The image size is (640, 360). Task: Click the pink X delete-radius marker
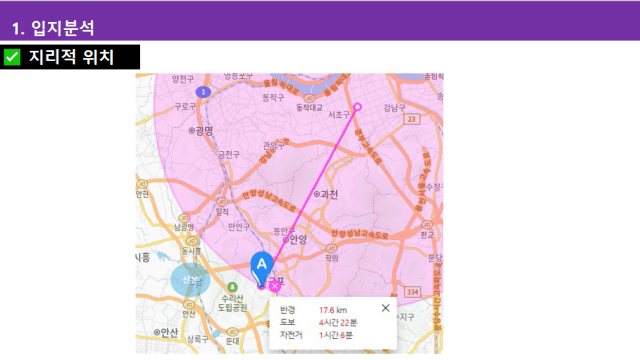click(x=275, y=286)
